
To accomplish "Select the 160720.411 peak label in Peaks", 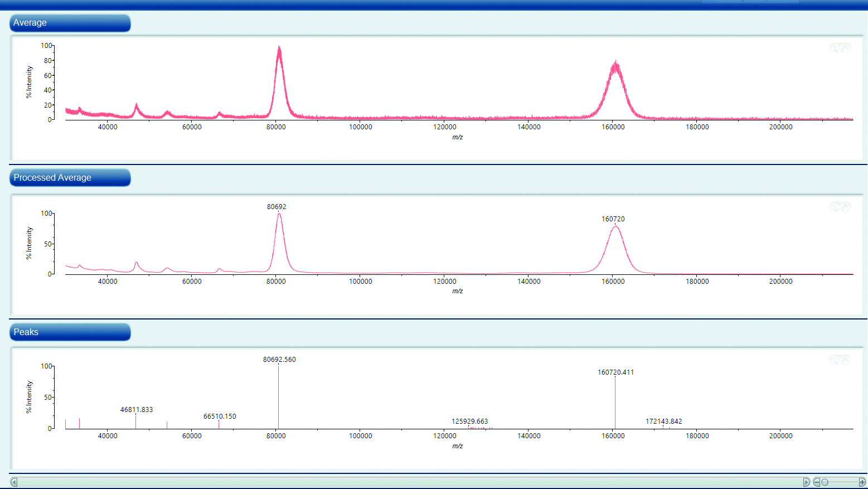I will point(615,372).
